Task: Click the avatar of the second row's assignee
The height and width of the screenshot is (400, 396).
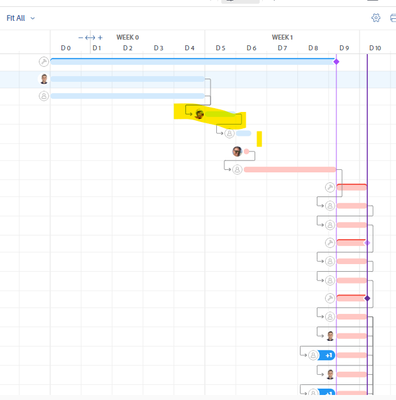Action: coord(44,79)
